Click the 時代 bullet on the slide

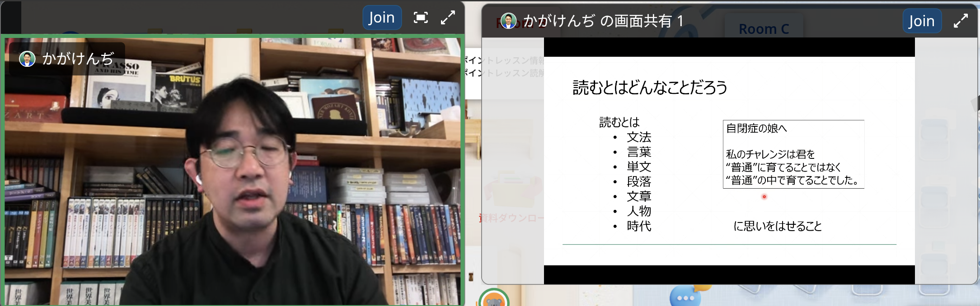639,226
